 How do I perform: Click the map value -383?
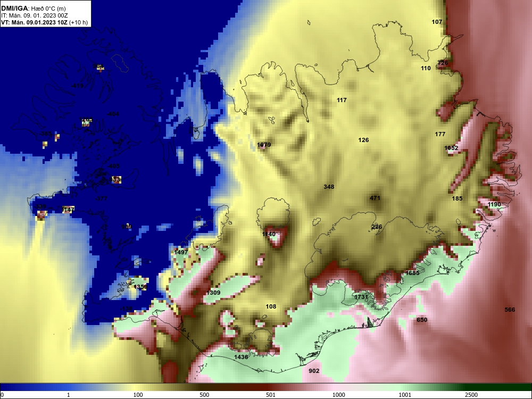coord(46,134)
